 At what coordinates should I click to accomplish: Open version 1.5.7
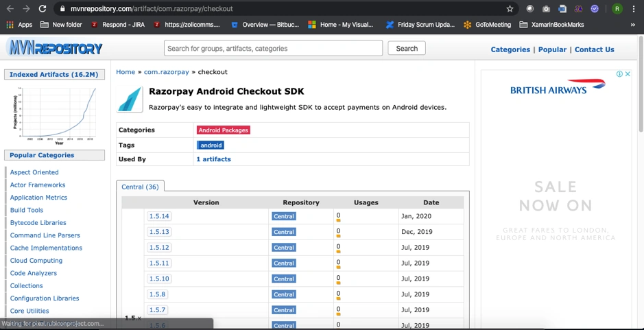157,310
